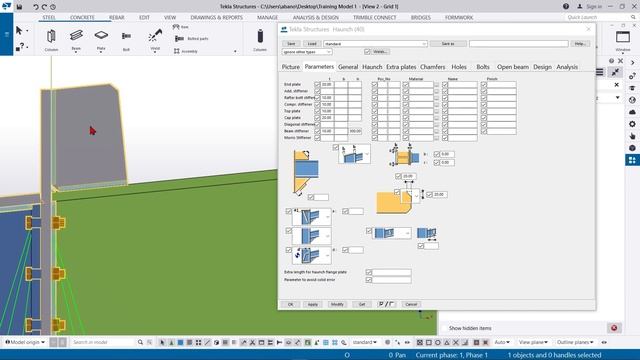640x360 pixels.
Task: Open the ignore other types dropdown
Action: 307,52
